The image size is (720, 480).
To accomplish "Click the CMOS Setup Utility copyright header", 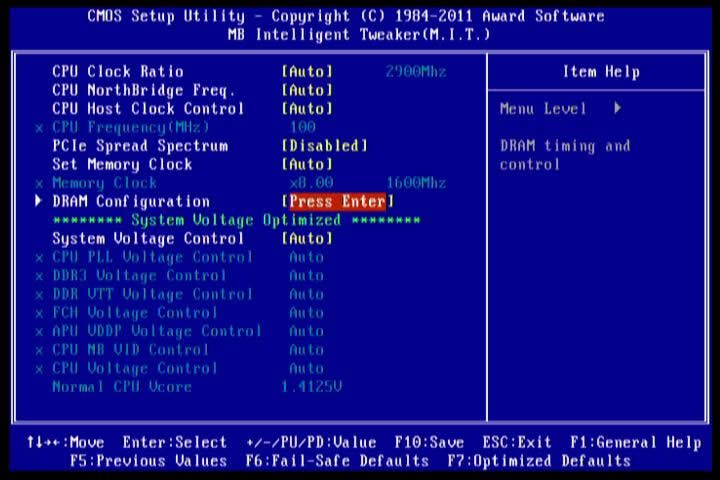I will (346, 17).
